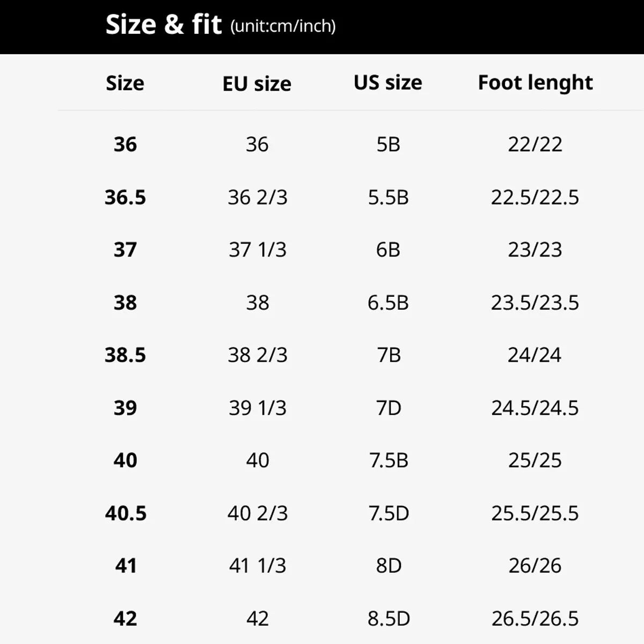Click the 'Size & fit' title
644x644 pixels.
[x=163, y=25]
